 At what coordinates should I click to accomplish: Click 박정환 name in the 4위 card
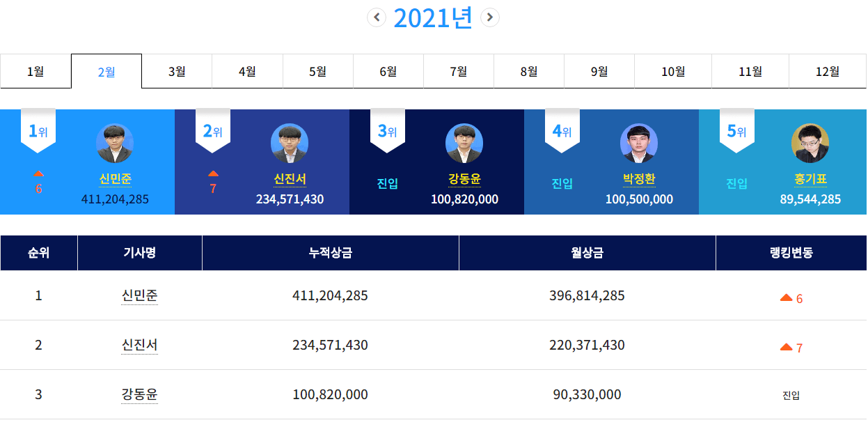pyautogui.click(x=639, y=180)
